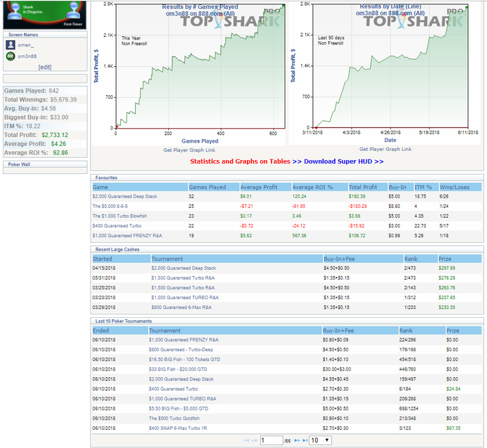Go to first page of tournaments pager
This screenshot has width=487, height=448.
pyautogui.click(x=246, y=440)
